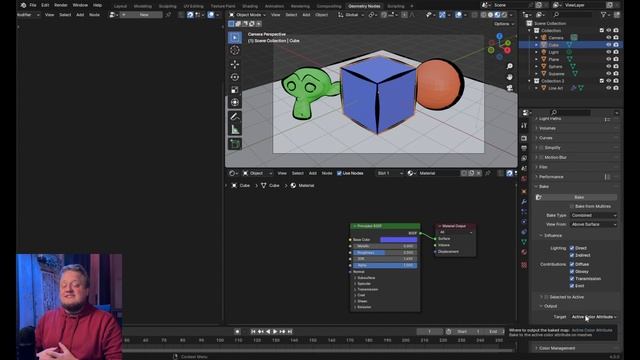Screen dimensions: 640x360
Task: Toggle Direct lighting checkbox
Action: tap(572, 248)
